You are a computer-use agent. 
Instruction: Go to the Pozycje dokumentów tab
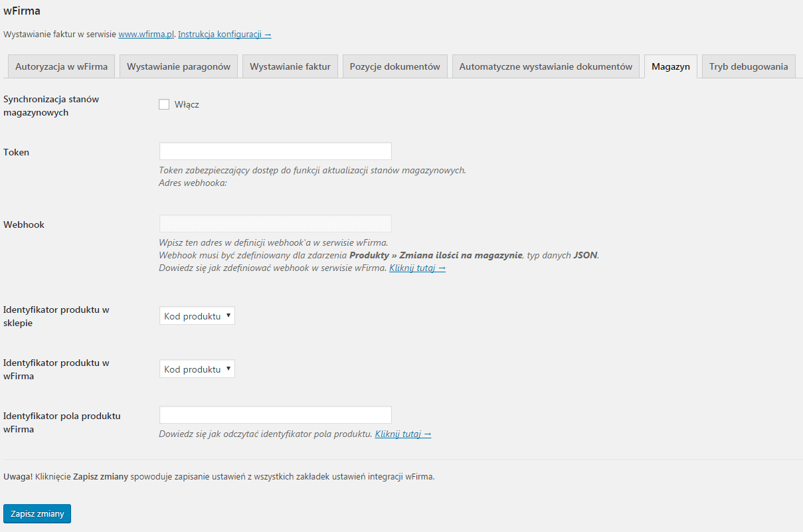[x=395, y=66]
